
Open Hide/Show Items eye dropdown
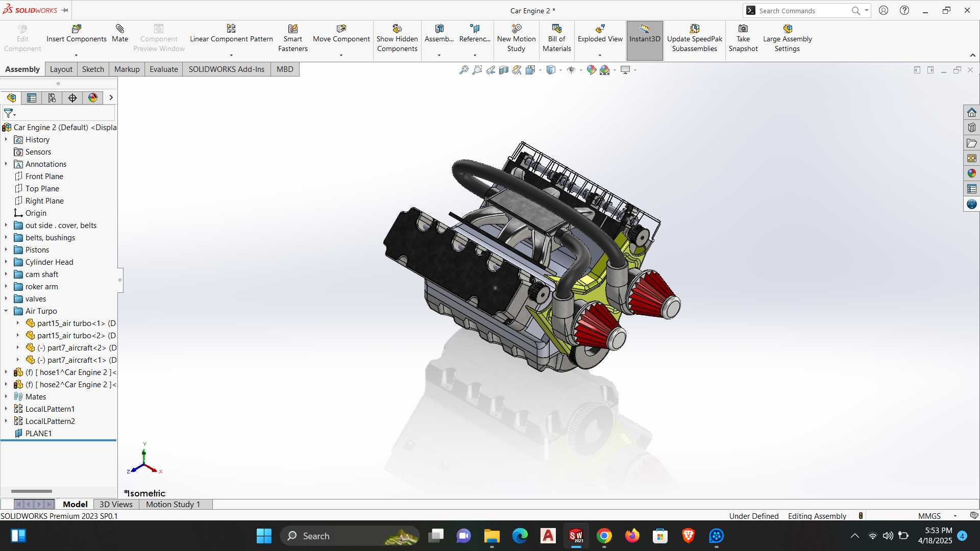tap(581, 70)
